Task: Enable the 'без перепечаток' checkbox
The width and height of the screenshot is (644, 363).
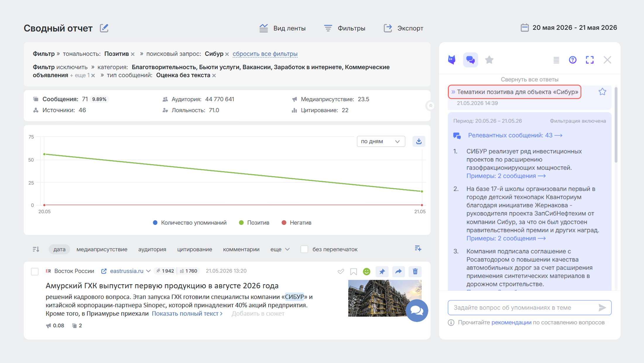Action: (304, 249)
